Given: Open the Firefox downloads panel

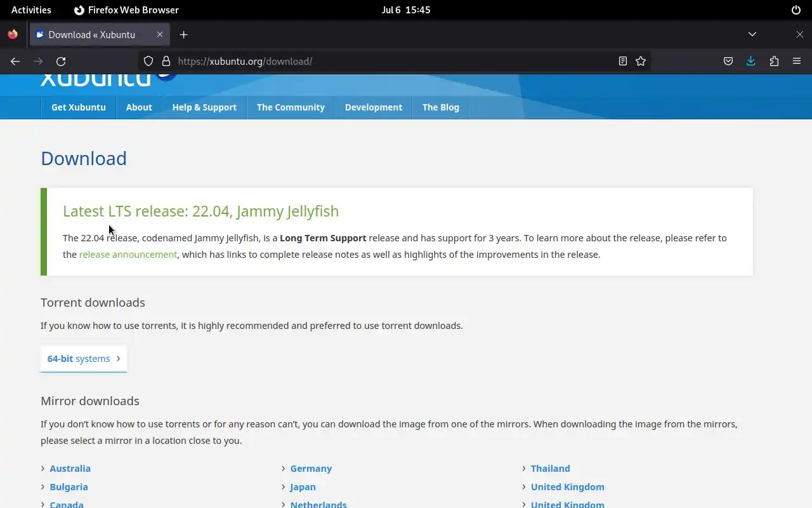Looking at the screenshot, I should 751,62.
